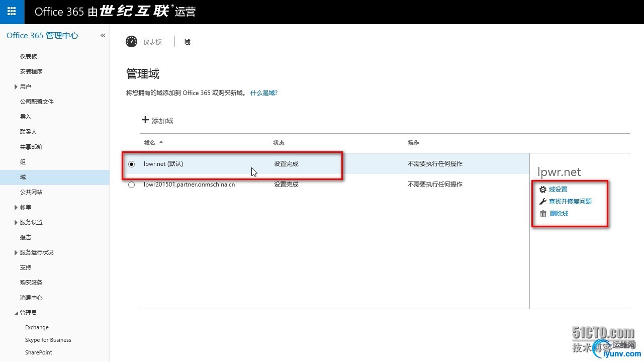Collapse the 管理员 section
The height and width of the screenshot is (362, 644).
coord(16,313)
